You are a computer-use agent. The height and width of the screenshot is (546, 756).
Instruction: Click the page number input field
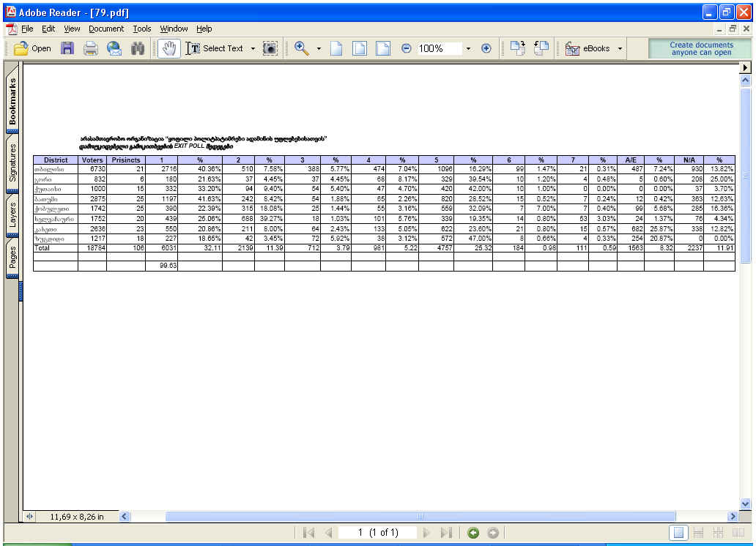(378, 533)
